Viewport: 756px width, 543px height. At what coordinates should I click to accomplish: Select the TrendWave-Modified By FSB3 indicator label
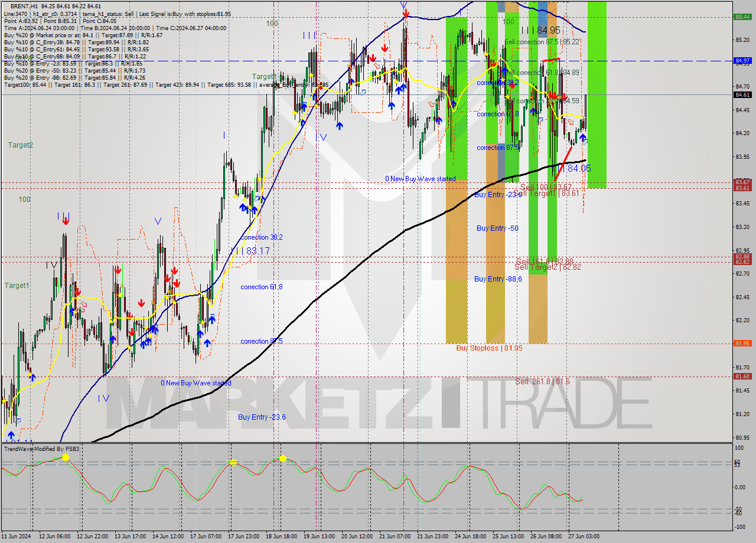42,449
